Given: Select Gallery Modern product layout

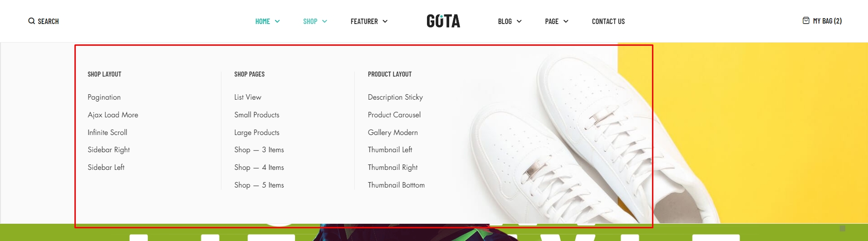Looking at the screenshot, I should pos(393,132).
